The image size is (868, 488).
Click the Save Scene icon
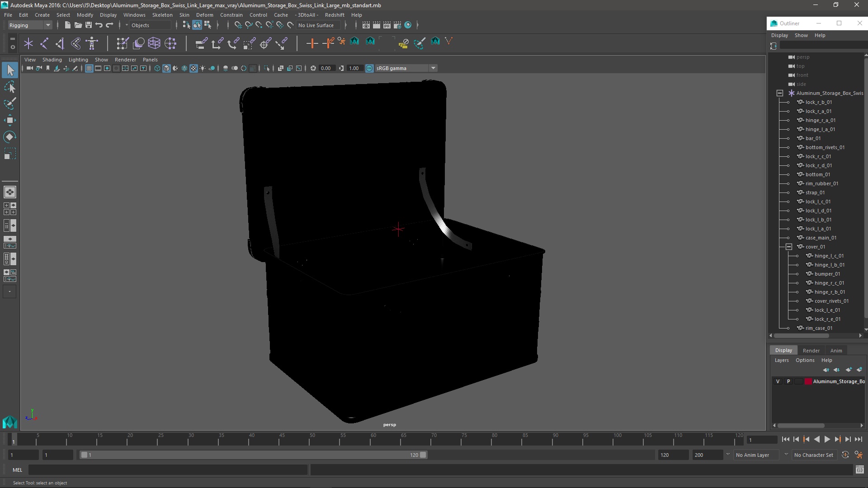click(88, 25)
